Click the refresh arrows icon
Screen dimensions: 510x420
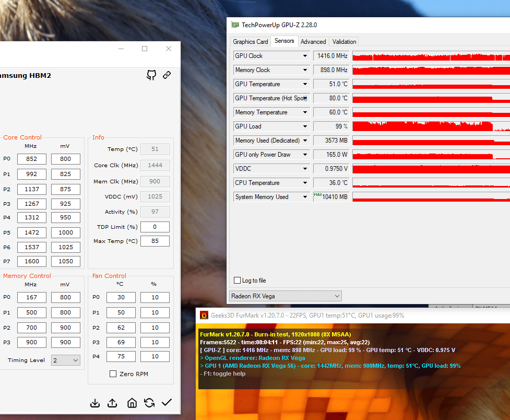(149, 403)
